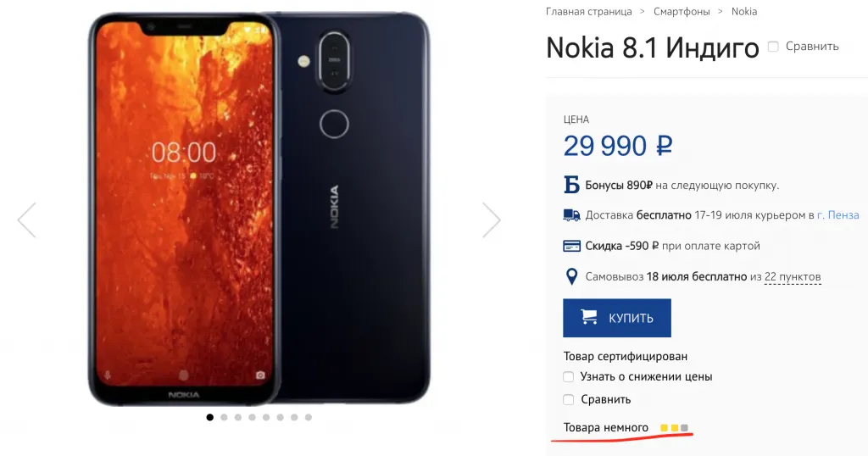Click the next image arrow
The image size is (868, 456).
point(492,220)
